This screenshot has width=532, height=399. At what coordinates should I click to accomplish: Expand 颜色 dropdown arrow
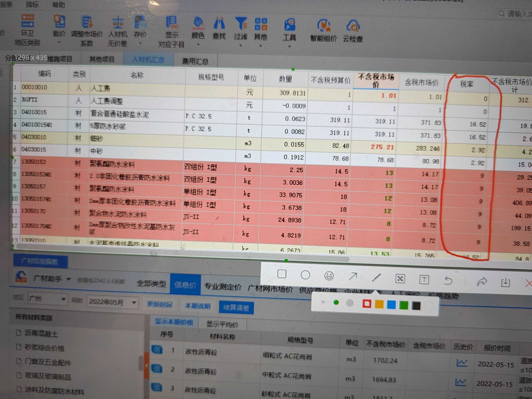pyautogui.click(x=198, y=44)
